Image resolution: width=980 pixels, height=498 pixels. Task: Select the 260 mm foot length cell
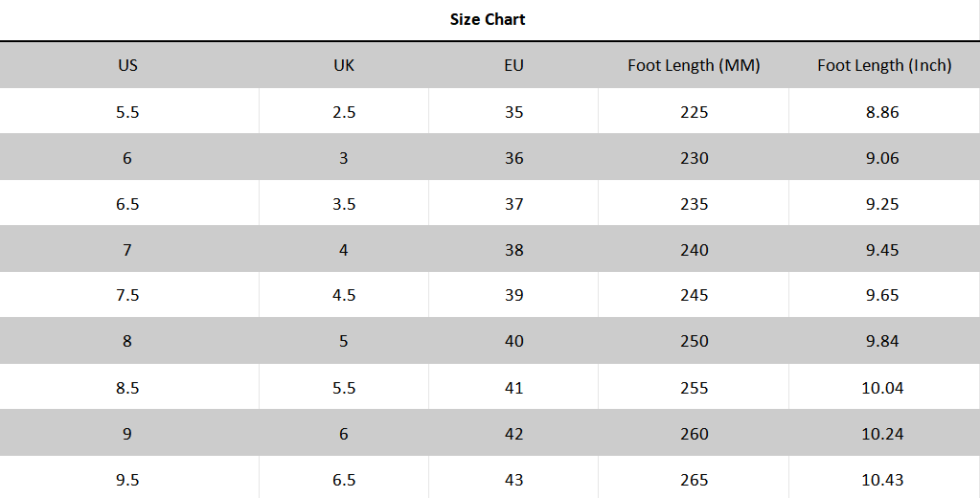click(694, 434)
